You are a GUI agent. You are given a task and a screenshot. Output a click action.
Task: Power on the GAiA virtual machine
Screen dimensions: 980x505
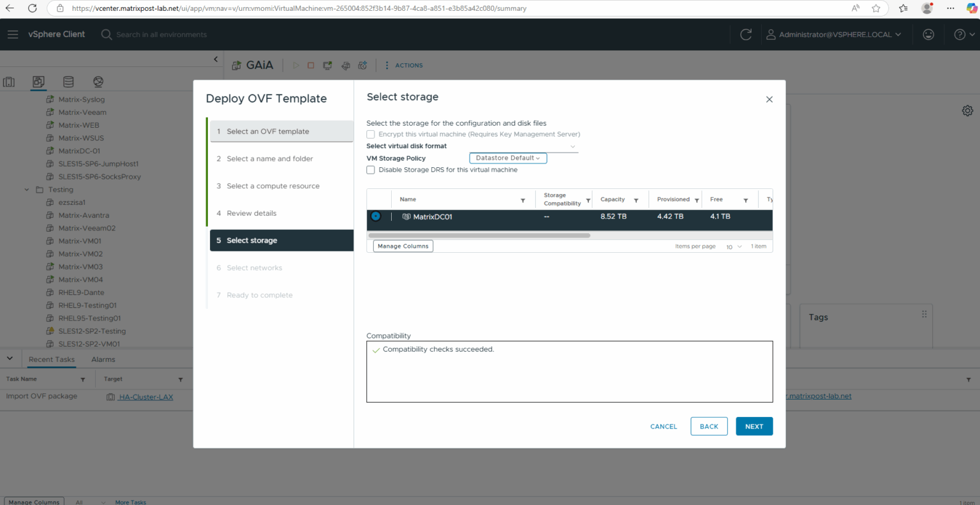coord(295,64)
